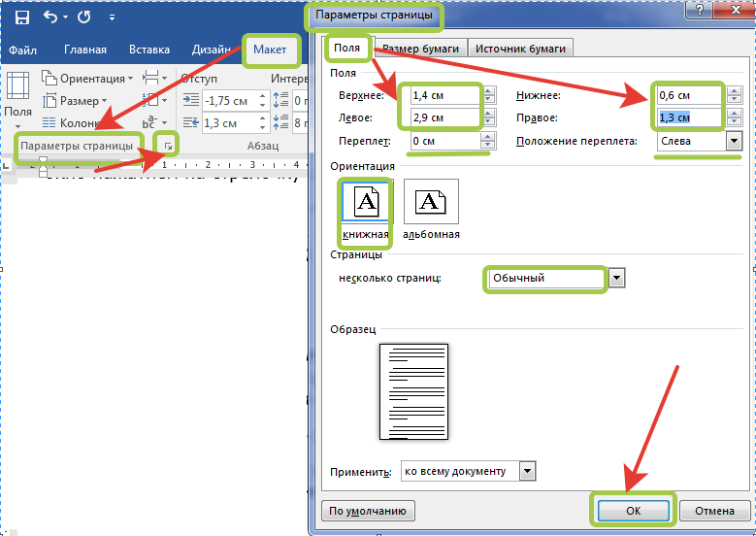756x536 pixels.
Task: Click the Верхнее margin field 1,4 см
Action: [444, 95]
